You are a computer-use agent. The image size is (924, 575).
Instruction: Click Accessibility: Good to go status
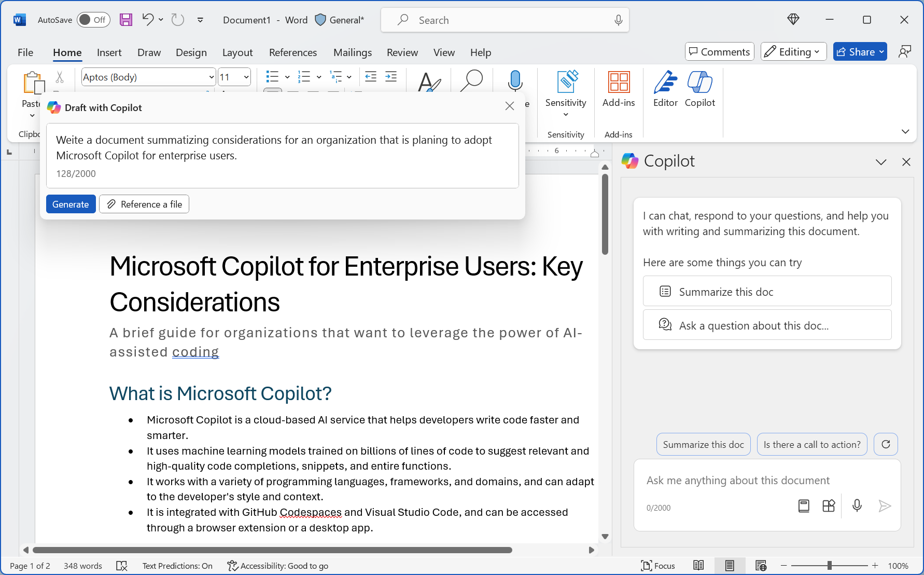[278, 566]
